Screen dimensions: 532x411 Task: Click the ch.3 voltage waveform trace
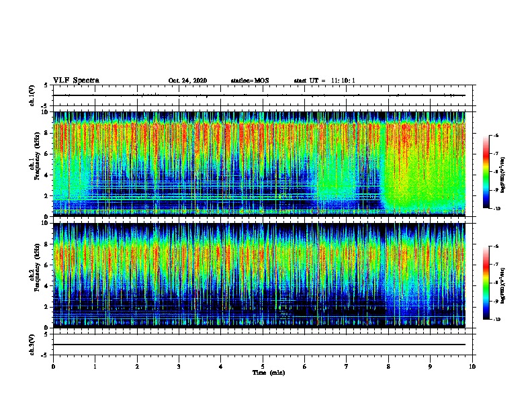coord(259,345)
